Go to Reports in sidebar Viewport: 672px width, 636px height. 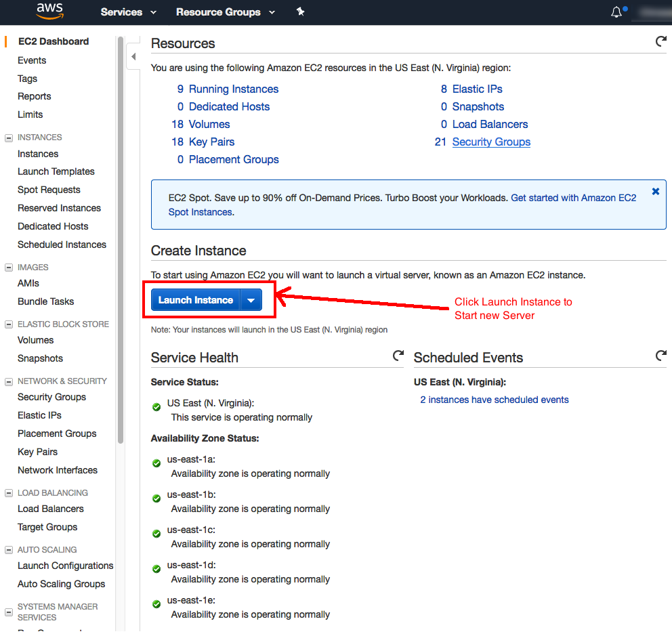tap(35, 96)
